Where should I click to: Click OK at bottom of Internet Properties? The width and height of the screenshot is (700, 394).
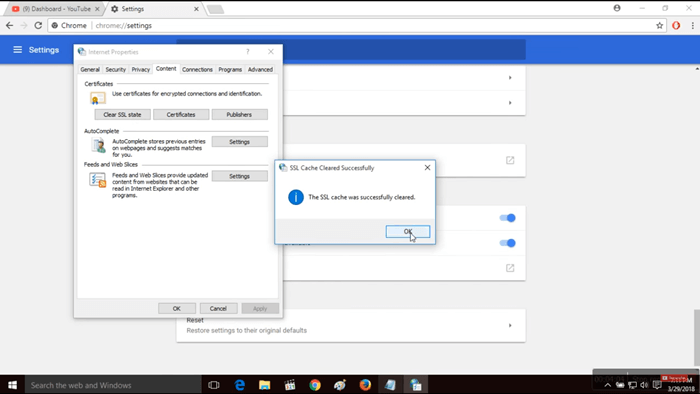coord(177,308)
